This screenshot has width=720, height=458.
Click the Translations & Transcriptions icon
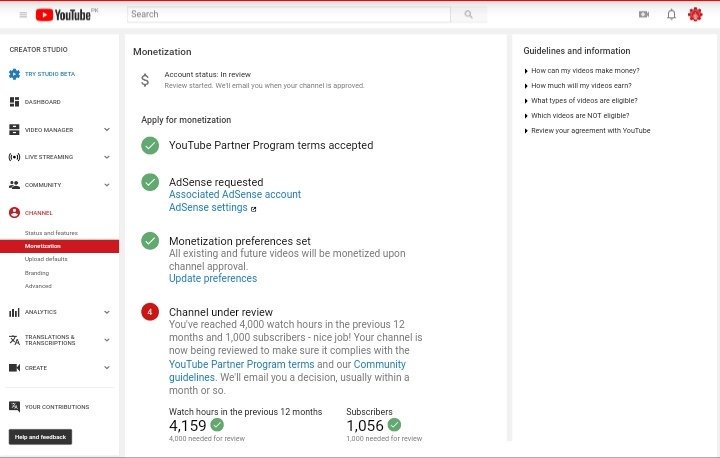[x=14, y=340]
